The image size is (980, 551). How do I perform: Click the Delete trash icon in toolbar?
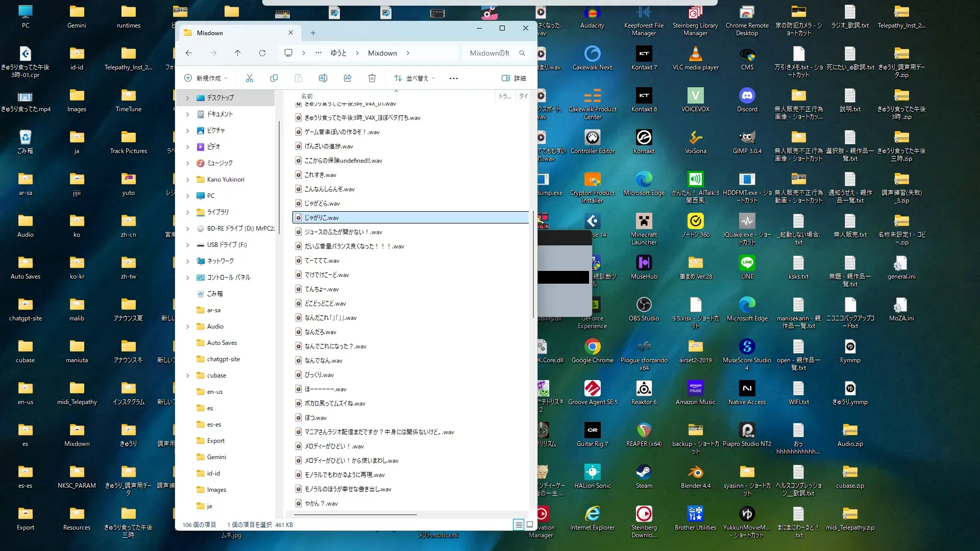coord(372,78)
